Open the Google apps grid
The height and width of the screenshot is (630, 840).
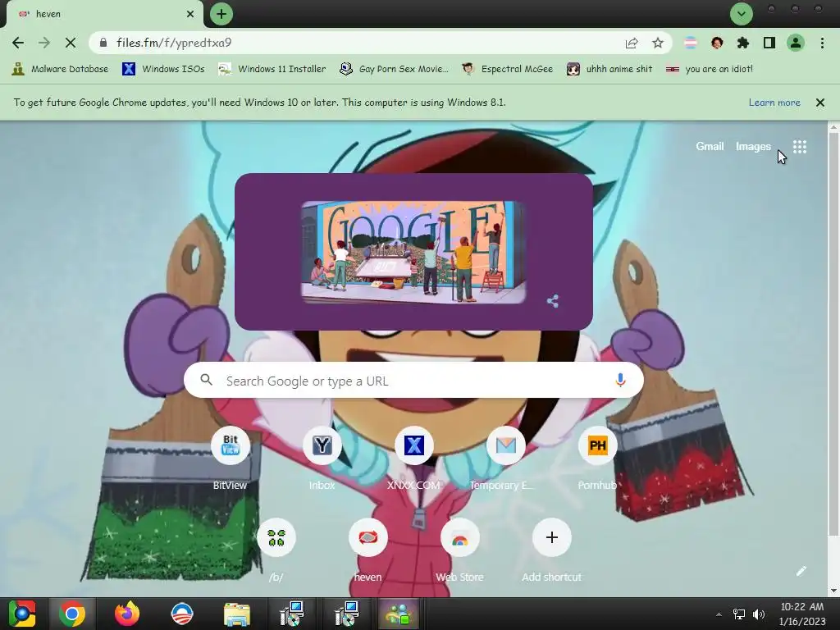800,147
